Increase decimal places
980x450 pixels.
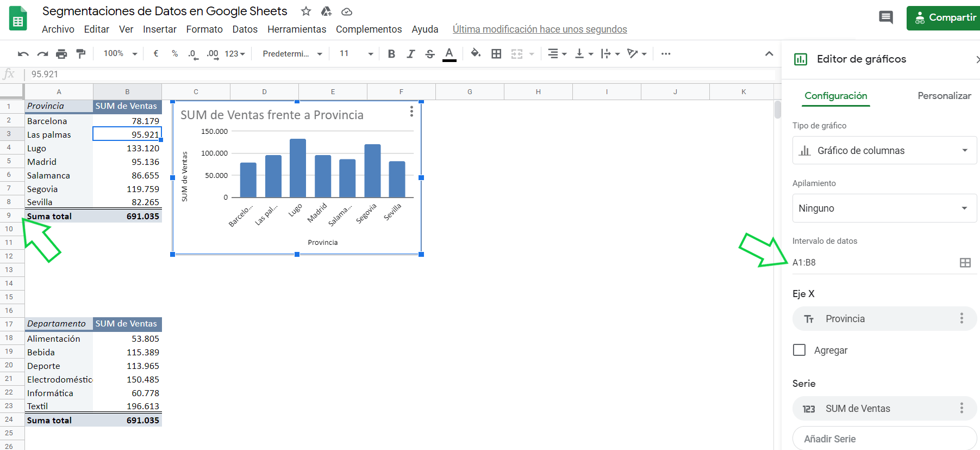[x=213, y=54]
